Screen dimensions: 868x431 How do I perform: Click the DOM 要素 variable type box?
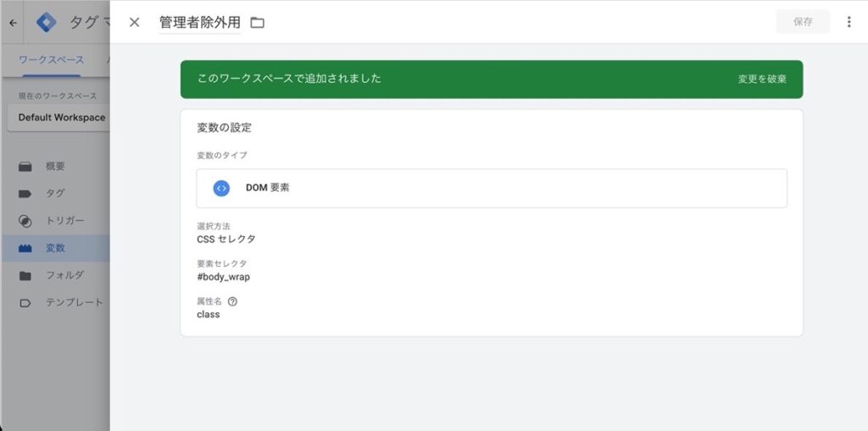(x=492, y=188)
